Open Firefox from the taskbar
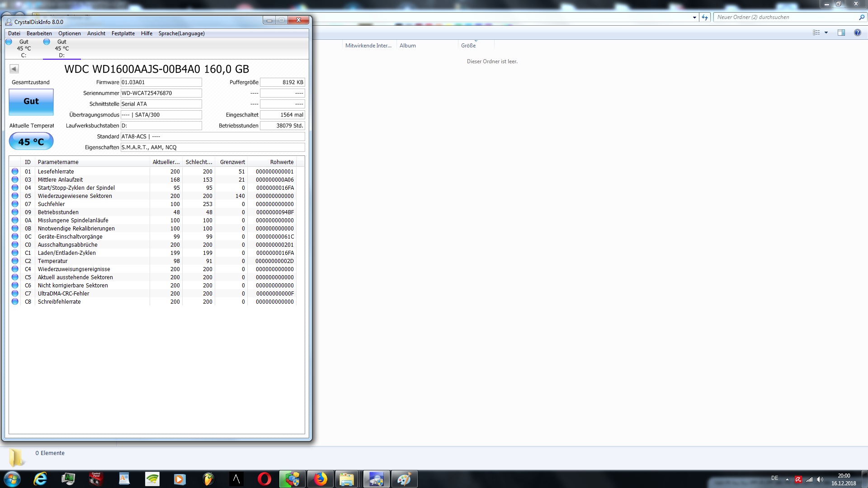This screenshot has width=868, height=488. point(321,479)
